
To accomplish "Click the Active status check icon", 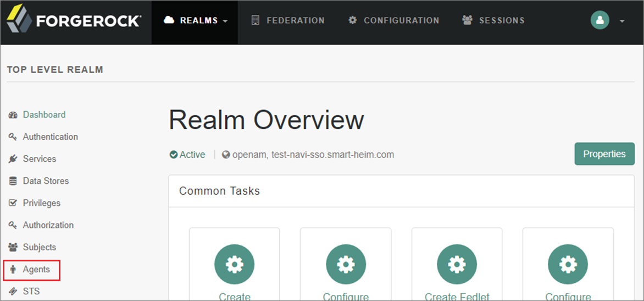I will click(x=173, y=155).
